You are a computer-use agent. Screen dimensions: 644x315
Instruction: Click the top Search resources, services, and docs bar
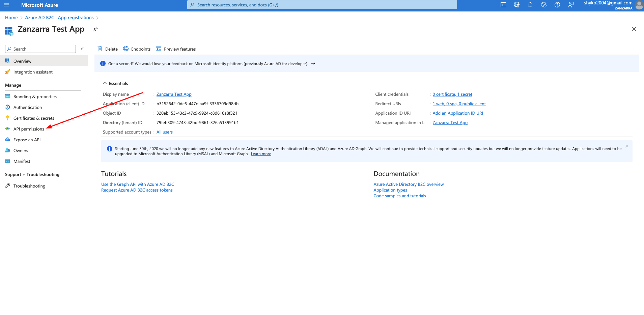click(322, 5)
